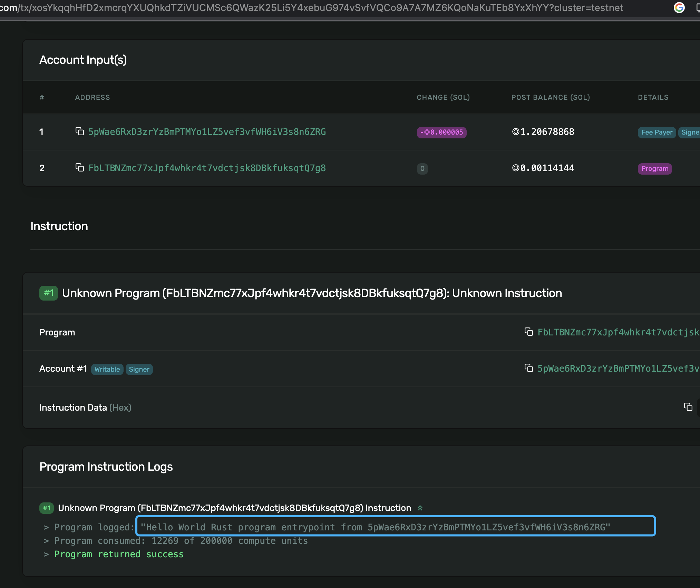The image size is (700, 588).
Task: Open address 5pWae6RxD3zr in the accounts table
Action: (207, 132)
